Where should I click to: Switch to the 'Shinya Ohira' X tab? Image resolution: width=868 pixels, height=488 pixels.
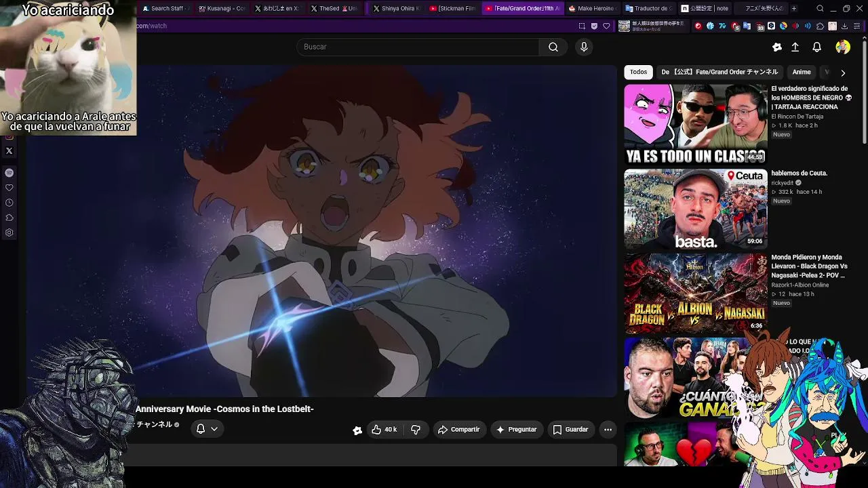tap(396, 9)
